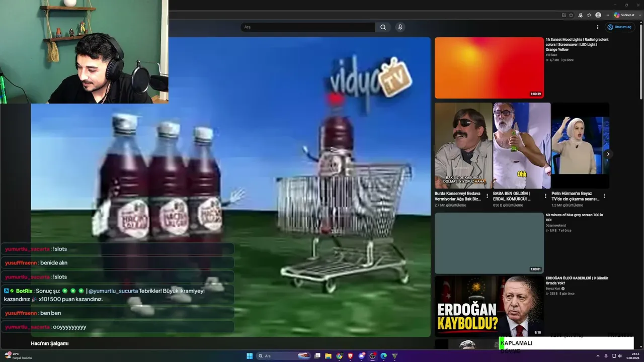This screenshot has height=362, width=644.
Task: Open the Pelin Hürman Beyaz TV short thumbnail
Action: point(580,146)
